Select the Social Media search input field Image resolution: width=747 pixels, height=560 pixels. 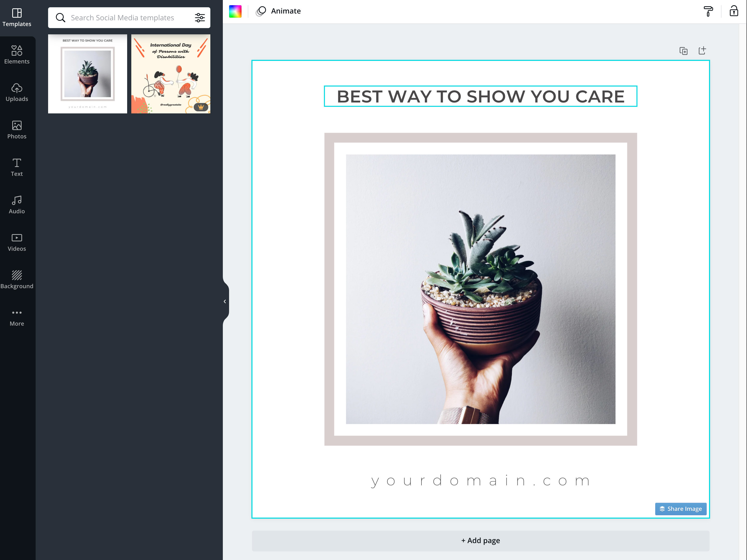pos(129,18)
